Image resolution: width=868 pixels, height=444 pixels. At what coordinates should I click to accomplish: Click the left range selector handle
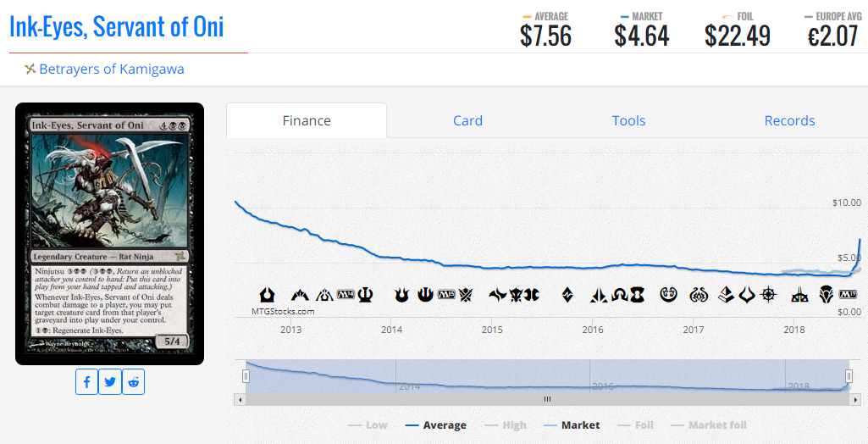(x=246, y=376)
